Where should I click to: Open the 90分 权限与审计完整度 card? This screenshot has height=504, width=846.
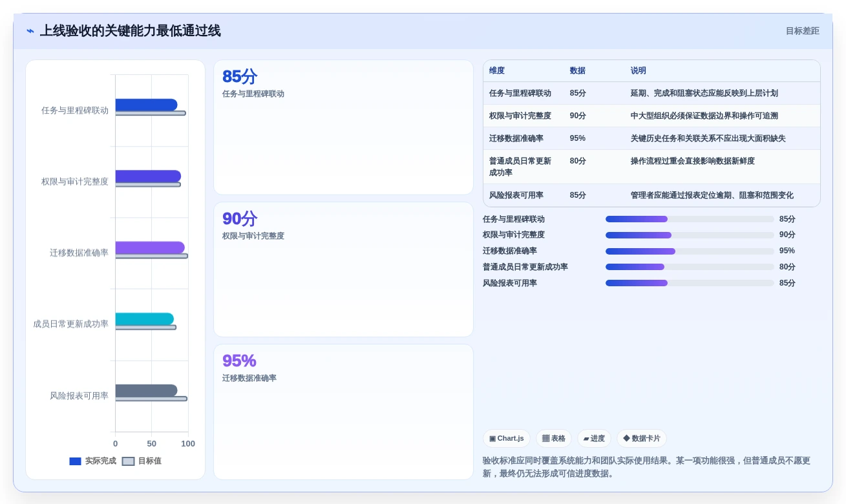click(343, 269)
